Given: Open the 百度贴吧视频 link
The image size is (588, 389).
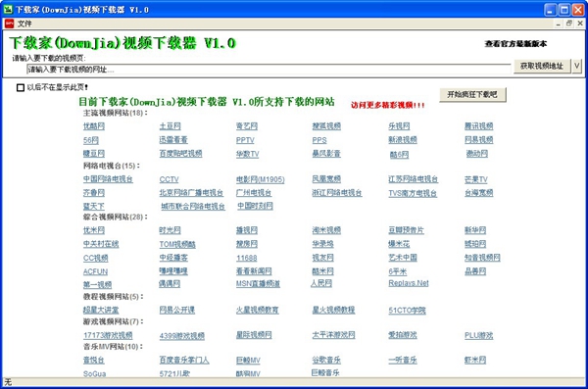Looking at the screenshot, I should (180, 154).
